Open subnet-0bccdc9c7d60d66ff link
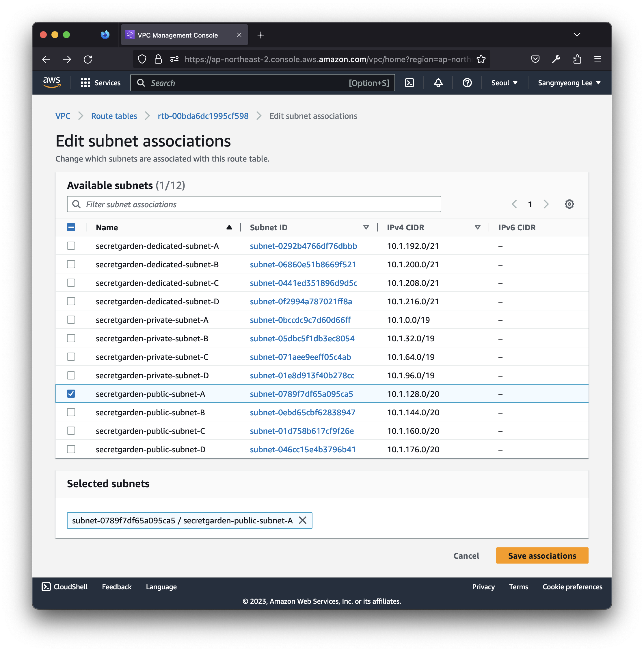Image resolution: width=644 pixels, height=652 pixels. (300, 320)
